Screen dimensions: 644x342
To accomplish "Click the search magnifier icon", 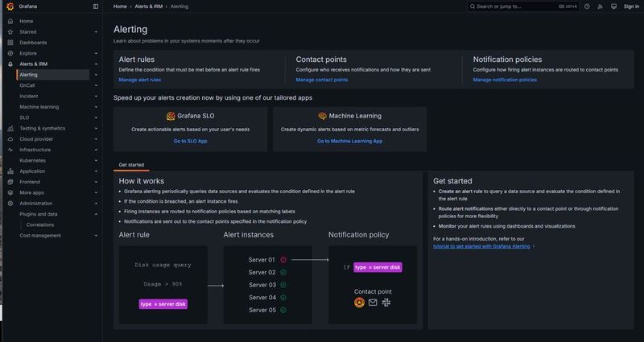I will coord(473,6).
